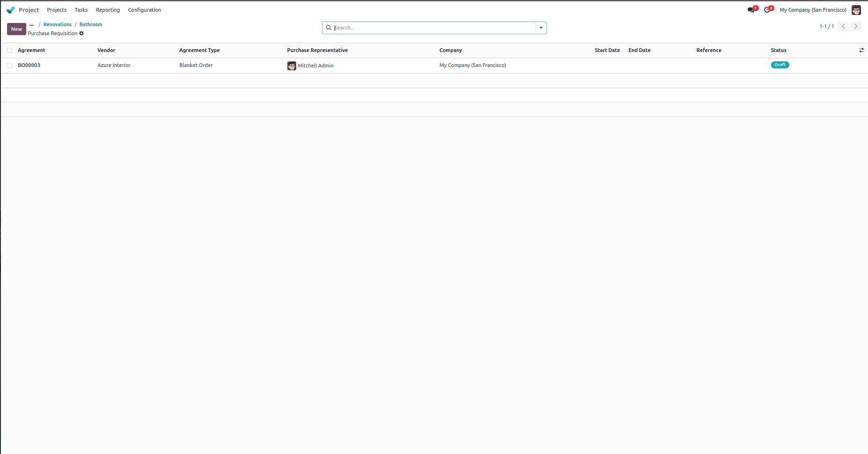
Task: Click the gear icon beside Purchase Requisition
Action: click(x=82, y=33)
